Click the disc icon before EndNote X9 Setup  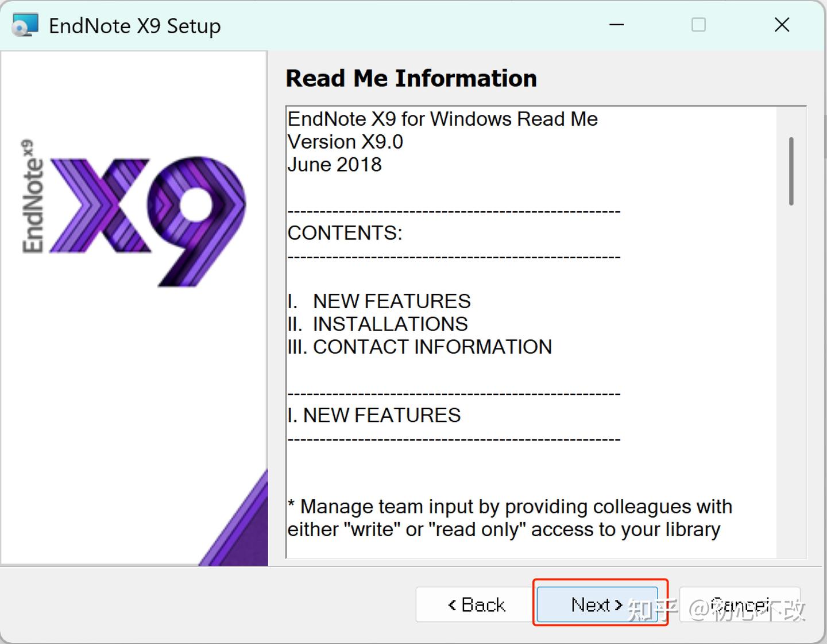coord(24,25)
